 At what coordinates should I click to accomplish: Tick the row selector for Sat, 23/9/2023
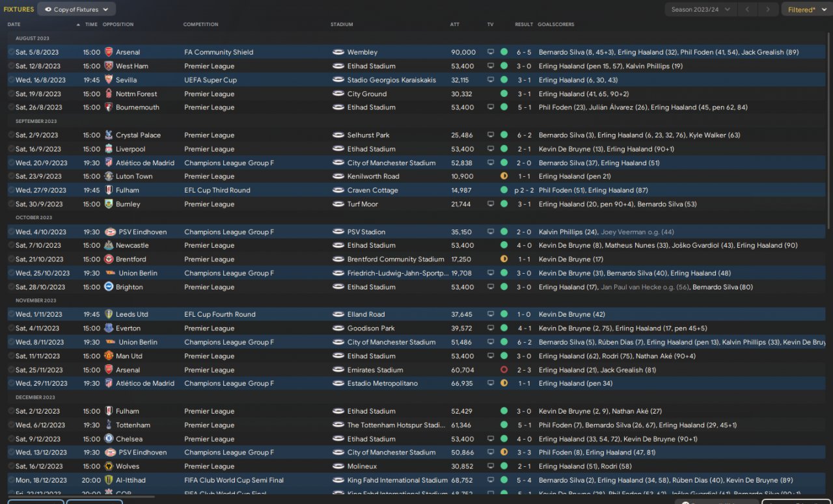click(11, 176)
